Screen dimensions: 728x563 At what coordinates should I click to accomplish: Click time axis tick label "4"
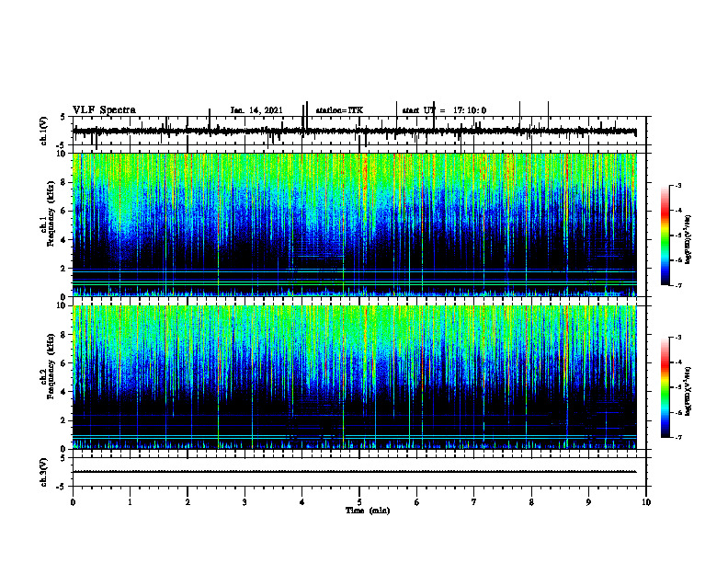coord(302,502)
